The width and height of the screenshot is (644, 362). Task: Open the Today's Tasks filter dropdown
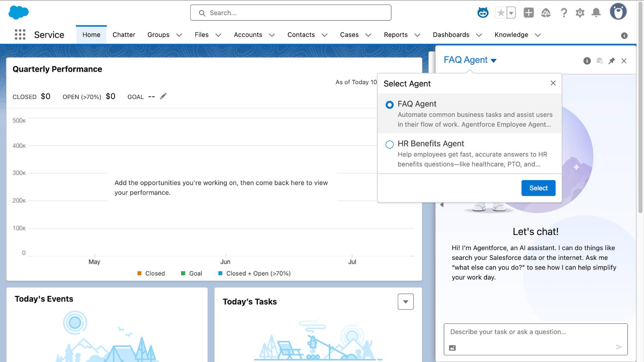(406, 302)
